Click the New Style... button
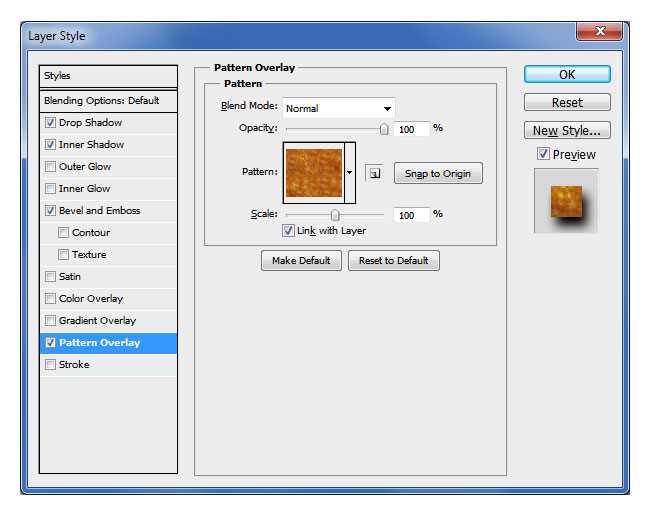 pos(567,131)
